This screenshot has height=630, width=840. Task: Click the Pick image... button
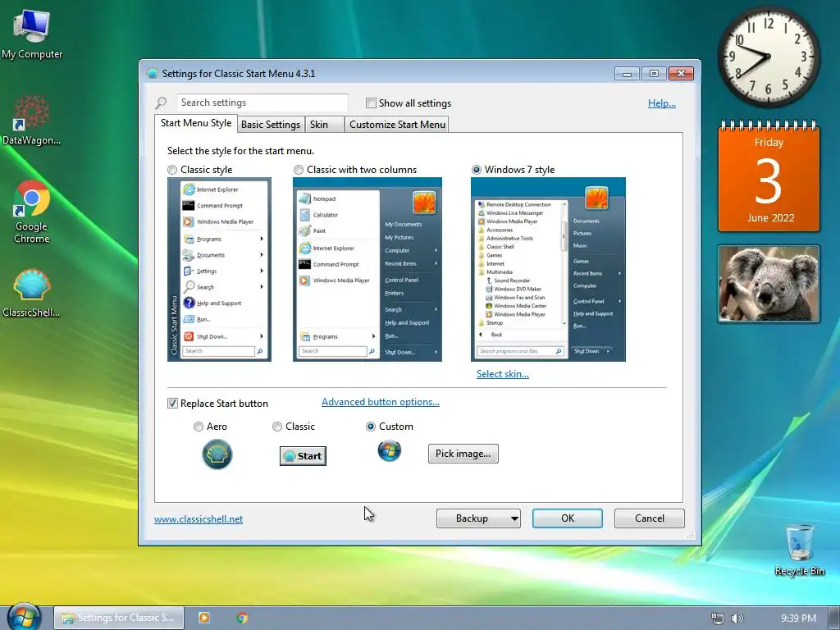click(x=463, y=453)
